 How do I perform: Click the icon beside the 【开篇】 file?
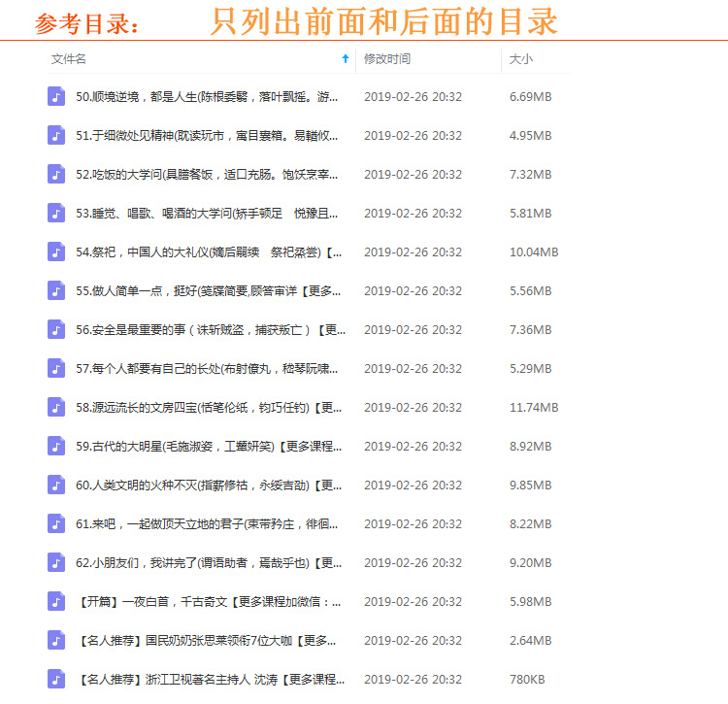pyautogui.click(x=56, y=601)
